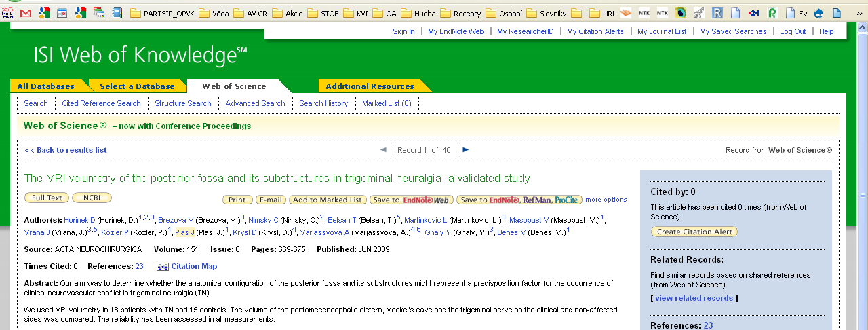Open My ResearcherID link
The height and width of the screenshot is (330, 868).
click(526, 31)
